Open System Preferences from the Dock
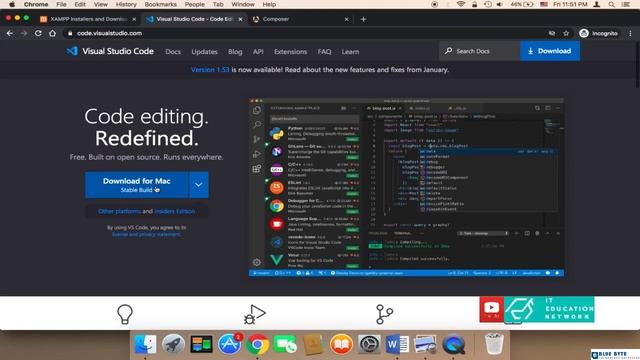 pyautogui.click(x=369, y=344)
